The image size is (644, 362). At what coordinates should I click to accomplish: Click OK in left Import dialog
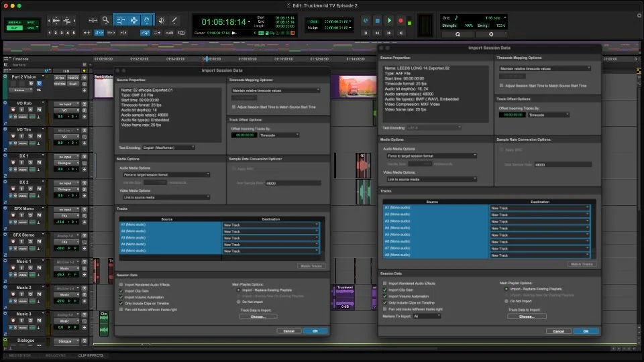coord(315,330)
